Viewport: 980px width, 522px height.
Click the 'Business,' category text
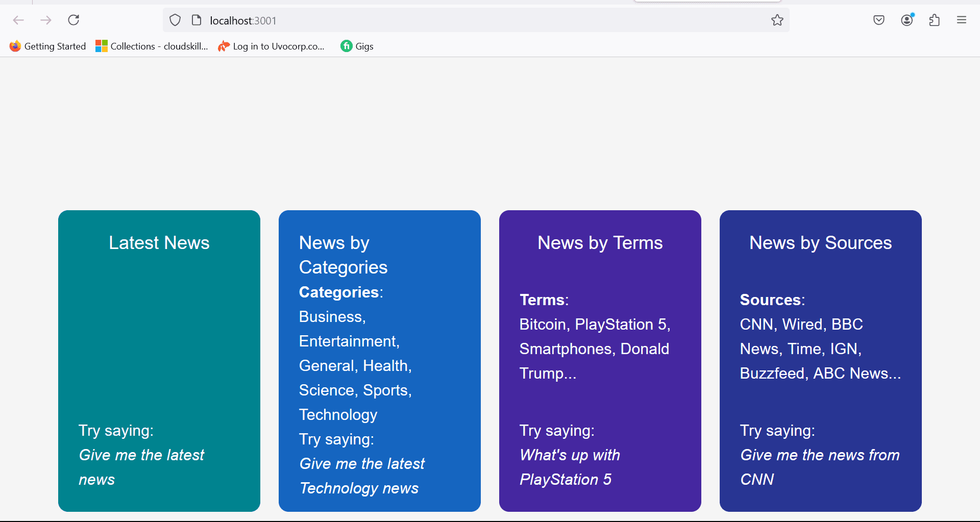(x=332, y=317)
